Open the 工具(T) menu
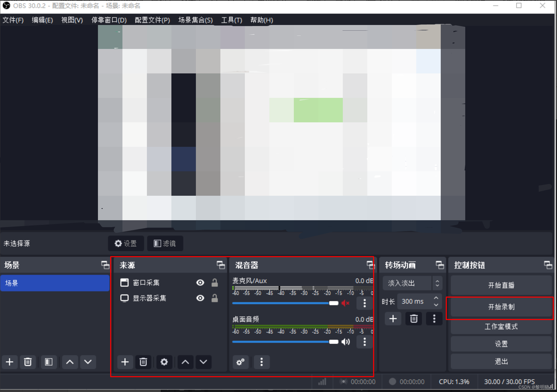The width and height of the screenshot is (557, 392). click(x=231, y=20)
